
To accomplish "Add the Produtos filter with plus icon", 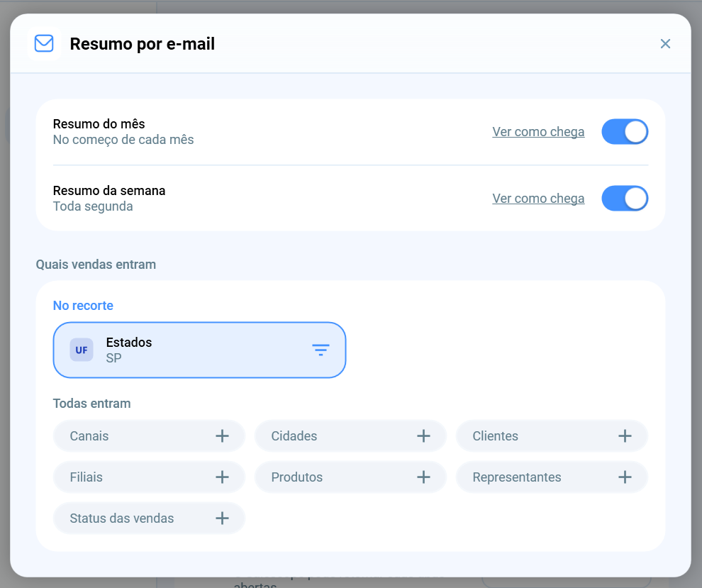I will tap(423, 477).
